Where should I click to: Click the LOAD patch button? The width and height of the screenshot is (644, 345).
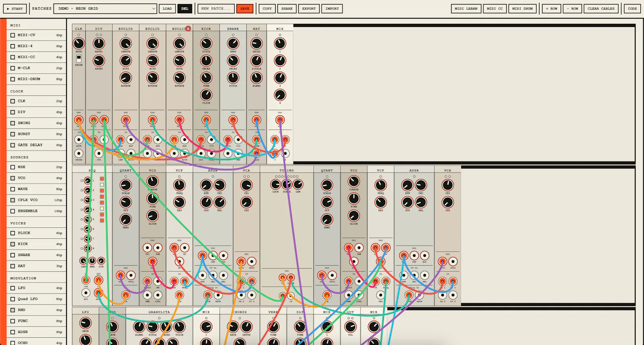167,8
